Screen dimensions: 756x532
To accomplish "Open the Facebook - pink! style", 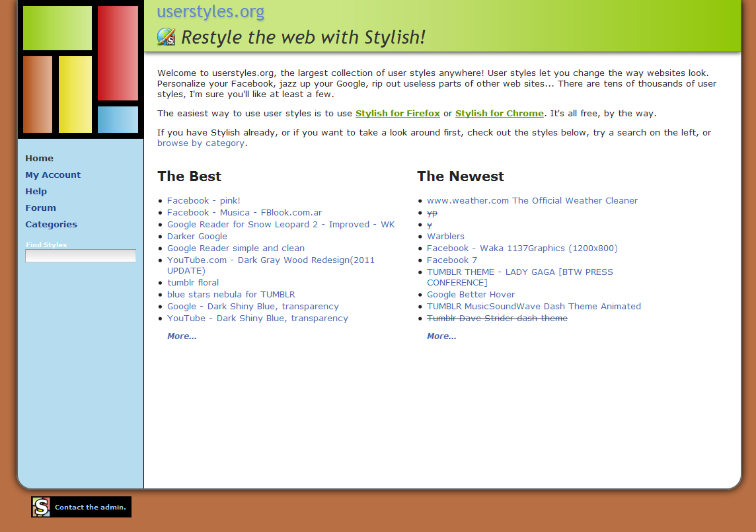I will pyautogui.click(x=204, y=201).
